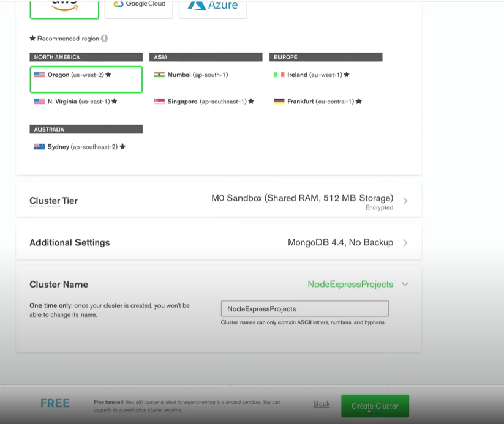This screenshot has width=504, height=424.
Task: Select Singapore (ap-southeast-1) region
Action: [204, 102]
